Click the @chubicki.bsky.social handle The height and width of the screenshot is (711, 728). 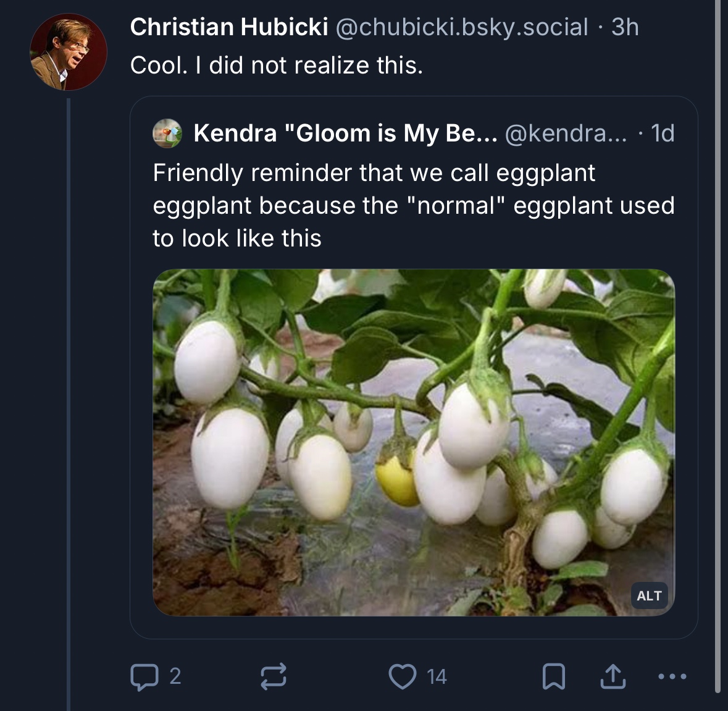coord(461,27)
